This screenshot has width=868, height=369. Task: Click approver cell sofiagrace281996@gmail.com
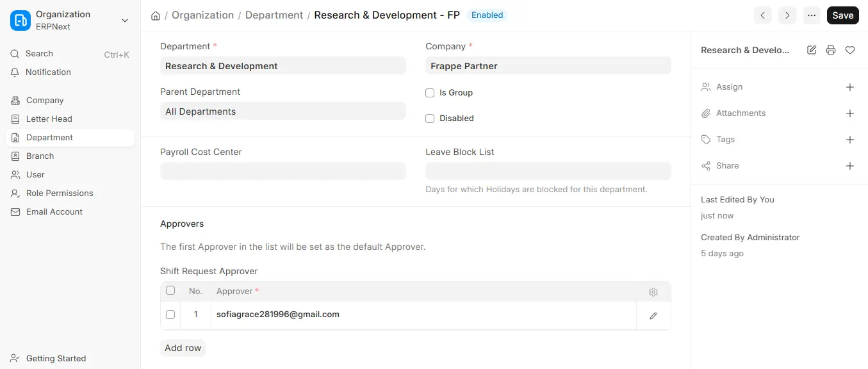(423, 315)
